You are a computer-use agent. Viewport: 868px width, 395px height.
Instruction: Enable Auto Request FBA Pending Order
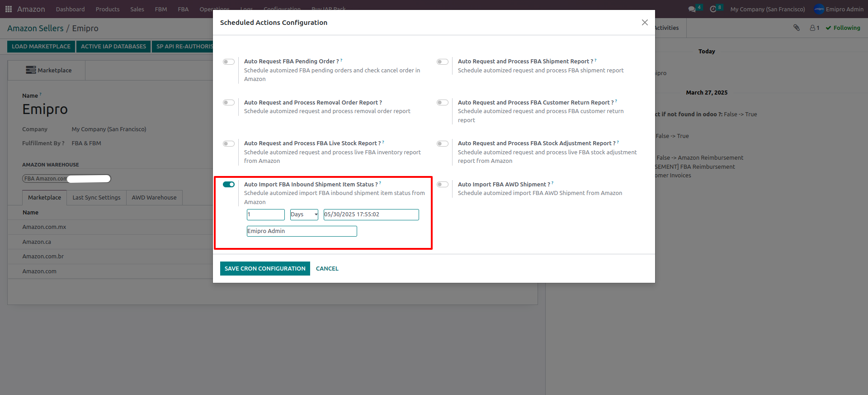229,62
